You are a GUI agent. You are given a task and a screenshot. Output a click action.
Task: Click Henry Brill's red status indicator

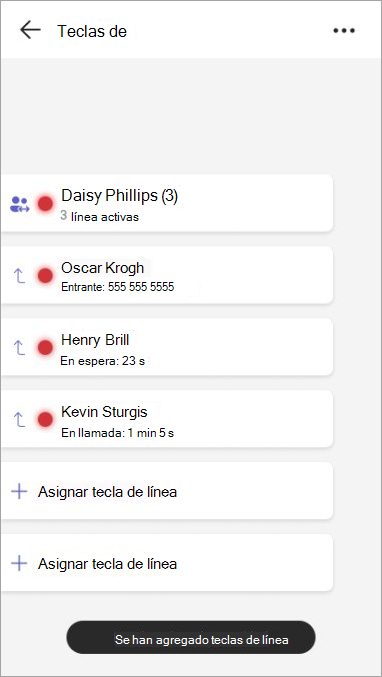[x=45, y=347]
